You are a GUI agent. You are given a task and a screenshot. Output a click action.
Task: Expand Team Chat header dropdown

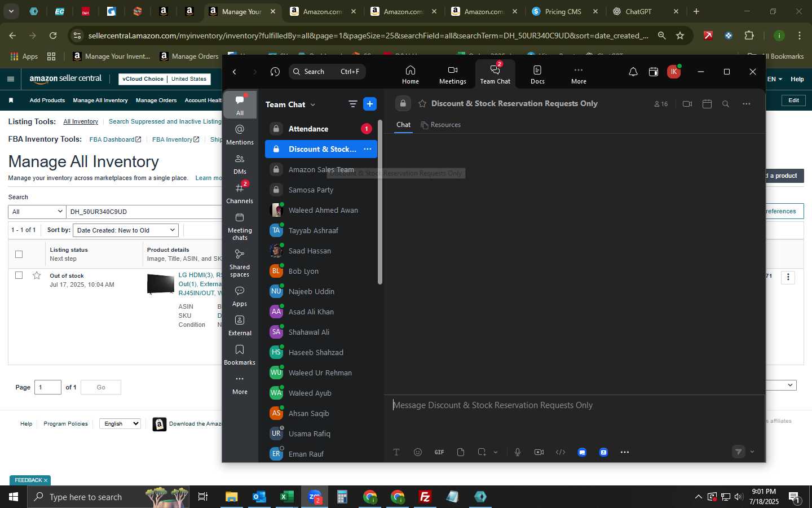[x=313, y=104]
